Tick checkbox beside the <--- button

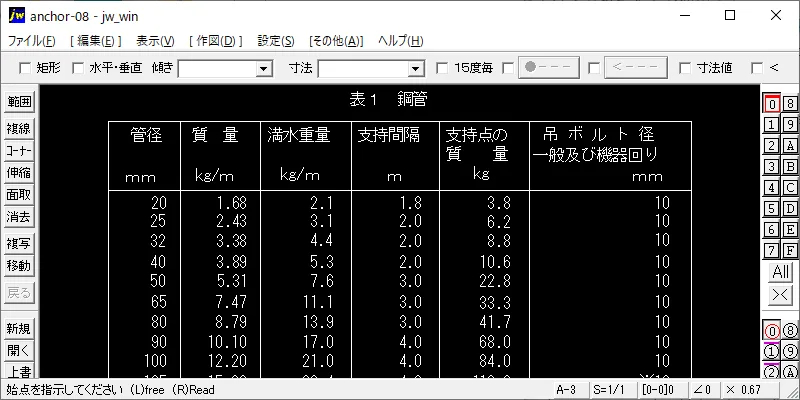(x=594, y=68)
